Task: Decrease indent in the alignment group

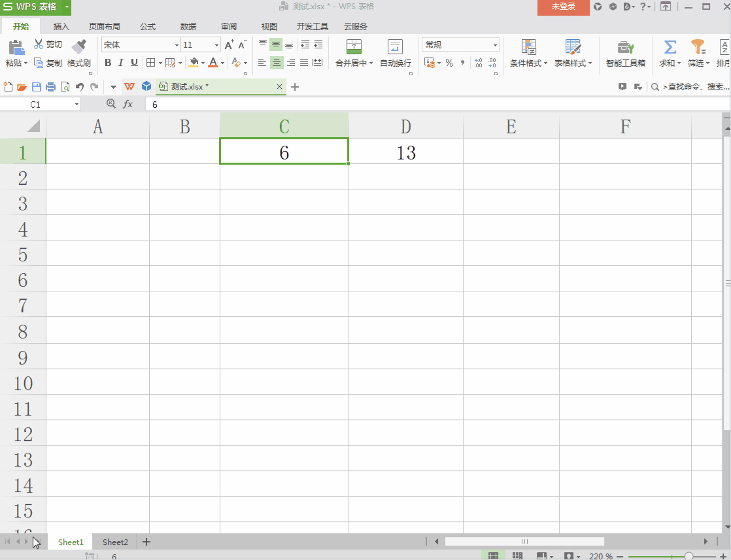Action: pyautogui.click(x=305, y=44)
